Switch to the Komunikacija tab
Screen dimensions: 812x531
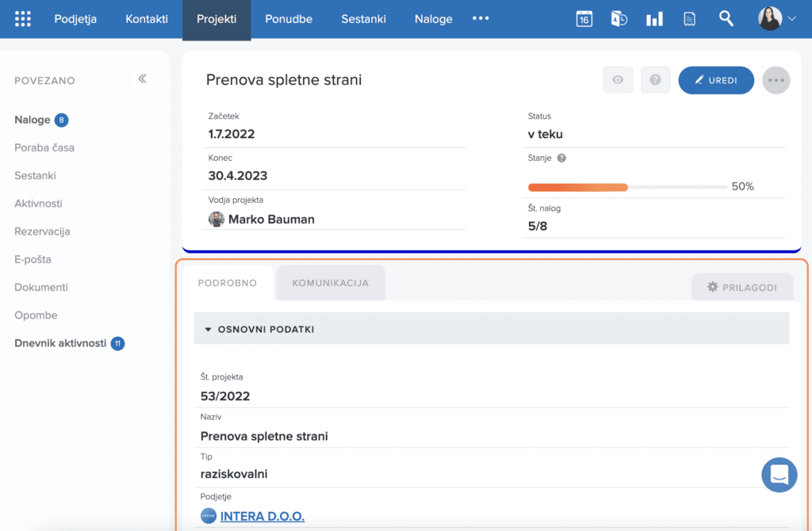tap(331, 283)
